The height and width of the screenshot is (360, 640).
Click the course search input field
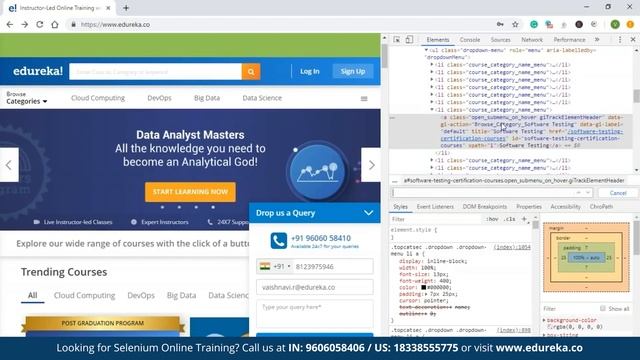[156, 71]
